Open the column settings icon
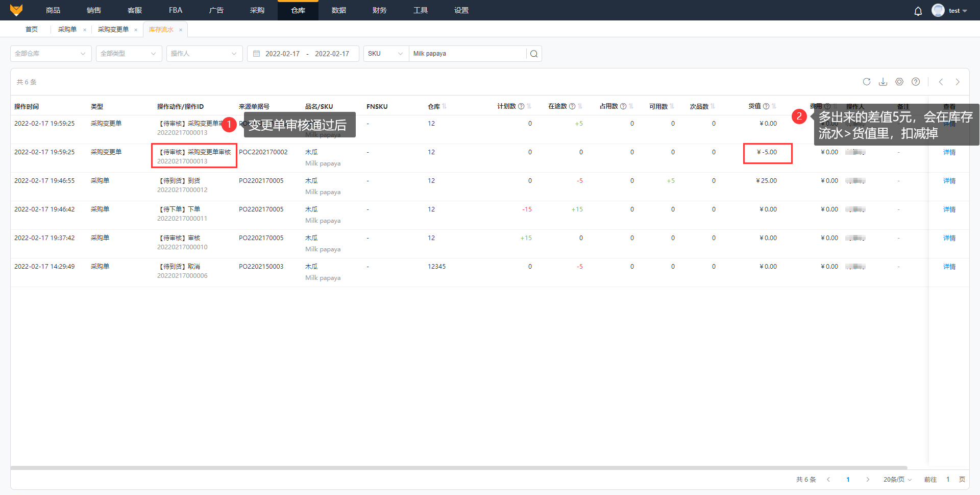Viewport: 980px width, 495px height. pyautogui.click(x=899, y=82)
